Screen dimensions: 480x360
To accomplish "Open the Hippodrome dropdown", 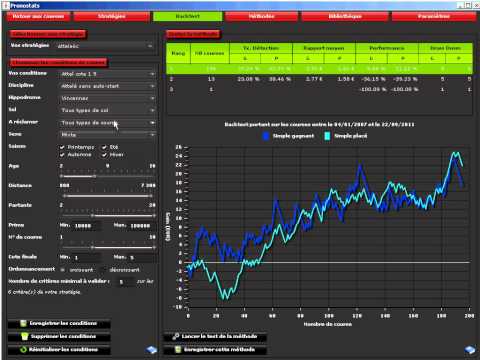I will (x=107, y=98).
